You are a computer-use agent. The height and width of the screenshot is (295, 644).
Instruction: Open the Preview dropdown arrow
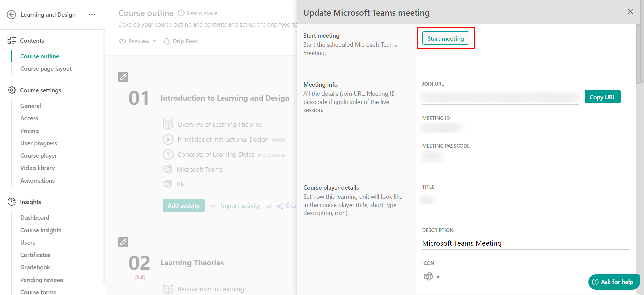154,41
